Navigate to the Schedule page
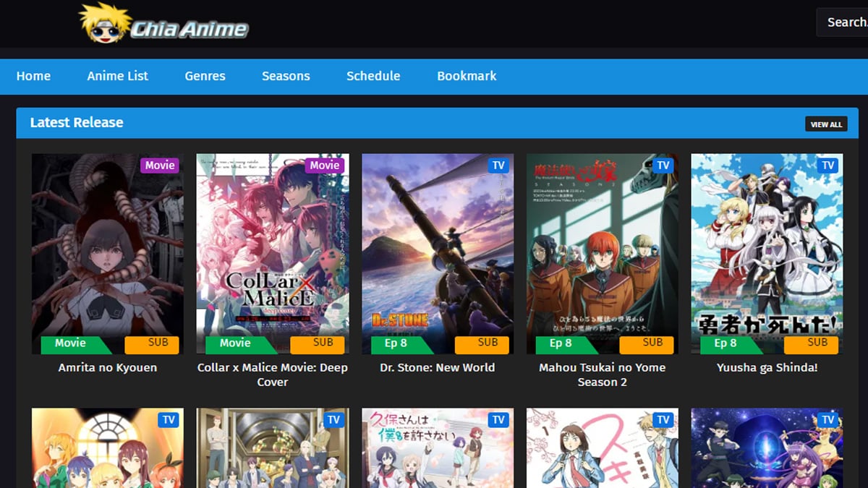This screenshot has height=488, width=868. point(373,76)
